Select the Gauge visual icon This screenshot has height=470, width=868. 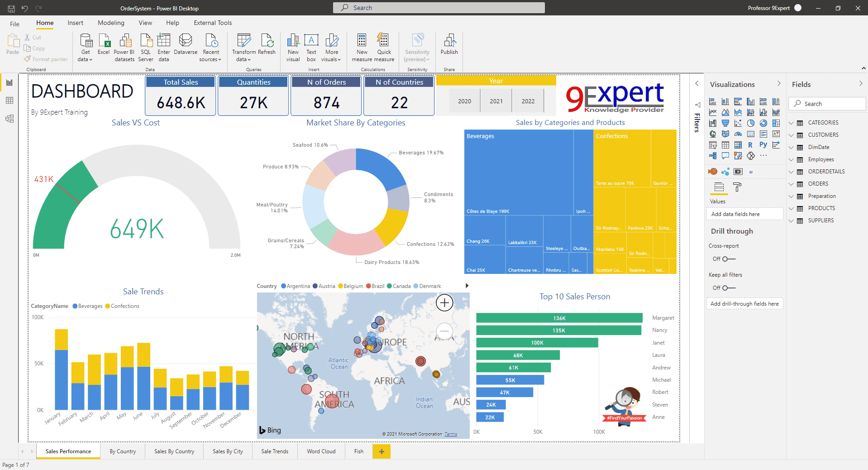[x=738, y=134]
